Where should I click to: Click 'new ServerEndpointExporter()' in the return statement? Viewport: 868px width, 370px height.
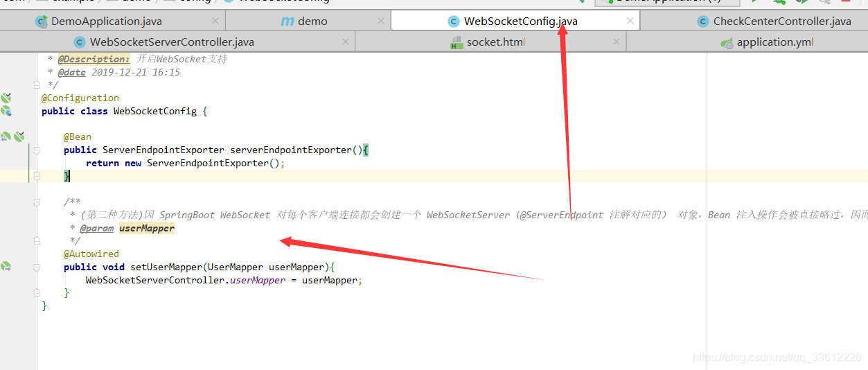202,163
